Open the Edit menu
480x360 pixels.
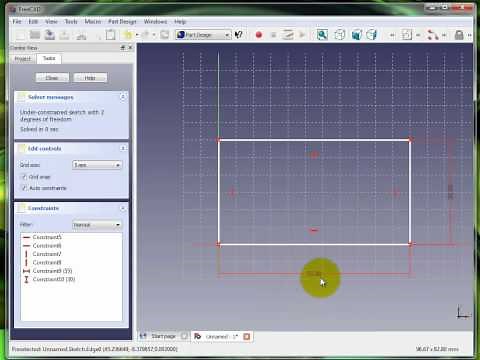(x=33, y=22)
